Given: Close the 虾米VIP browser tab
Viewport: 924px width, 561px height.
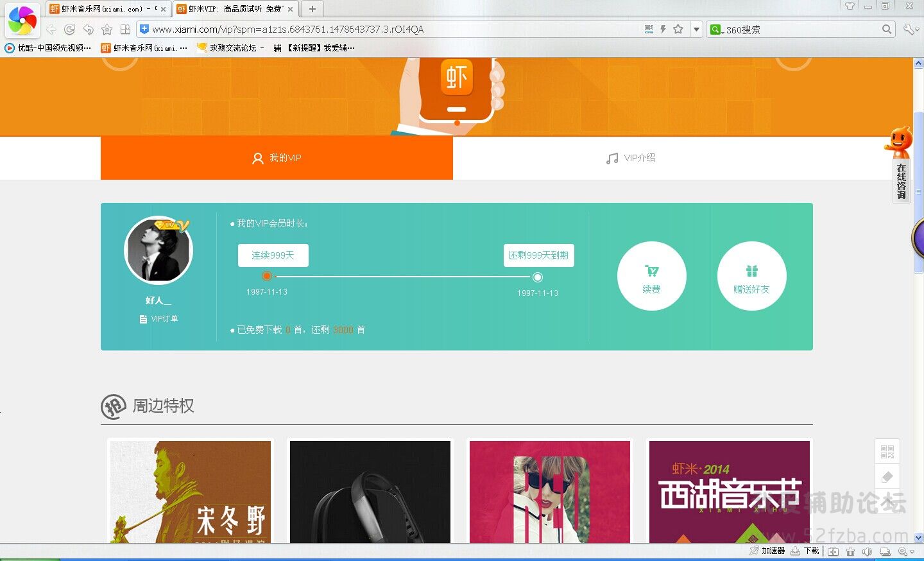Looking at the screenshot, I should tap(291, 9).
